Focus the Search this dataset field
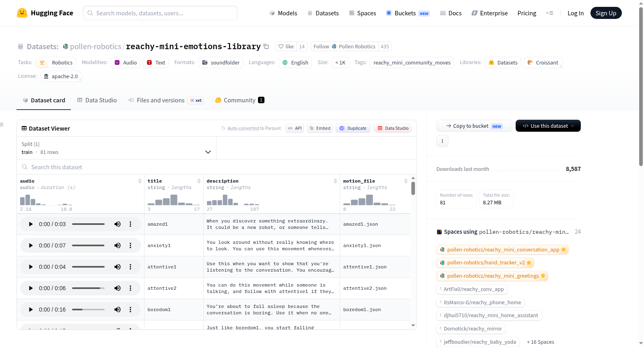 (217, 167)
